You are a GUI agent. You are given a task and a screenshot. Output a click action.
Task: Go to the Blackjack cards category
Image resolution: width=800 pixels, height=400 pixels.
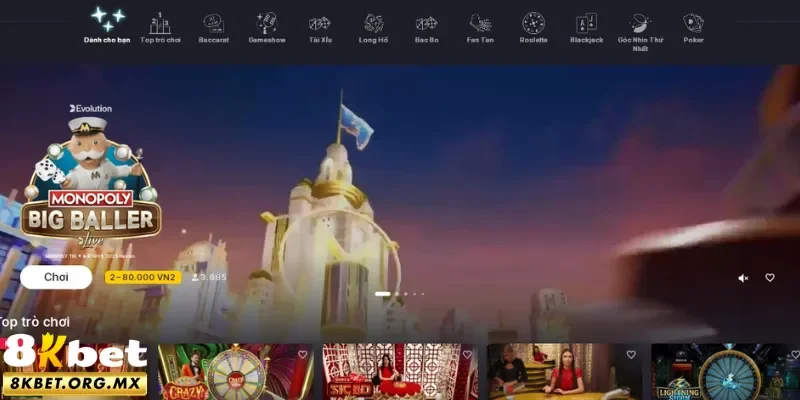[586, 27]
